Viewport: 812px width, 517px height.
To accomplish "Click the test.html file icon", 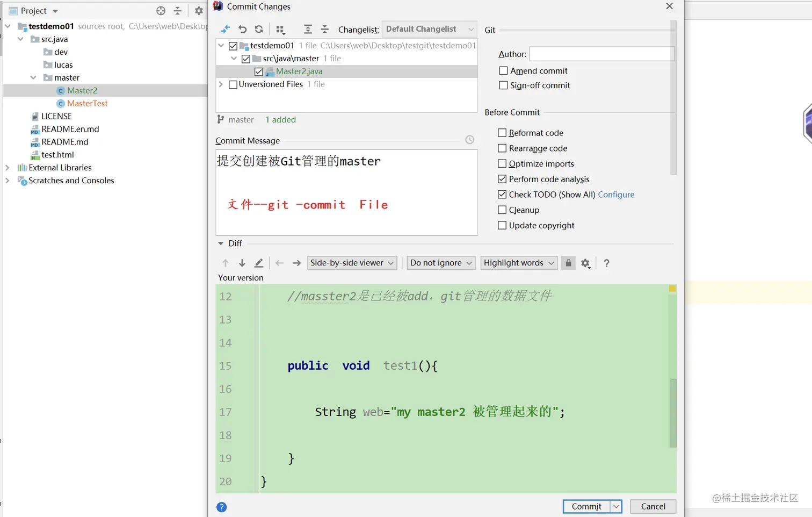I will [35, 155].
